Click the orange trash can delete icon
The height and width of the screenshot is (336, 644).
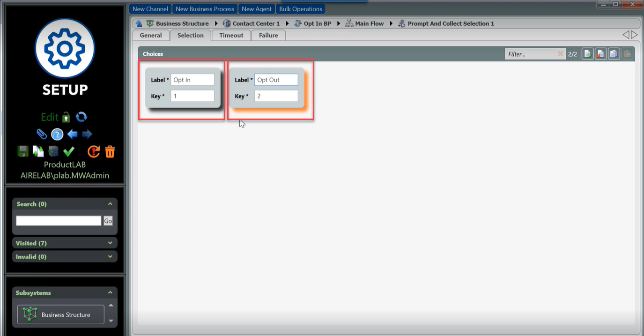click(x=110, y=151)
